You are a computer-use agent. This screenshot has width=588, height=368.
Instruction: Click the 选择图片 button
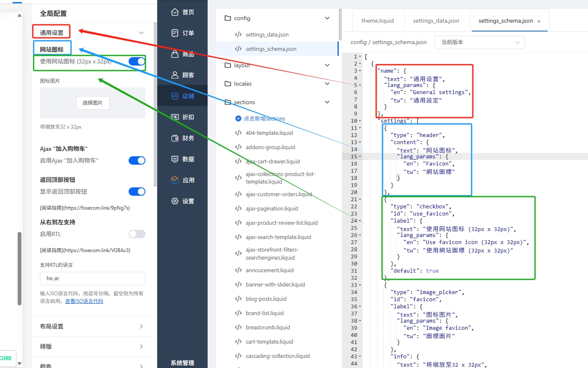click(x=92, y=103)
